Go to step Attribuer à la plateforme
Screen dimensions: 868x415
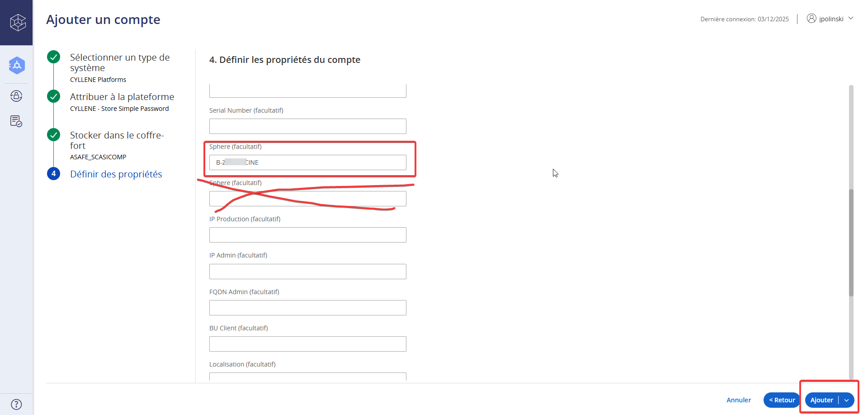(122, 97)
